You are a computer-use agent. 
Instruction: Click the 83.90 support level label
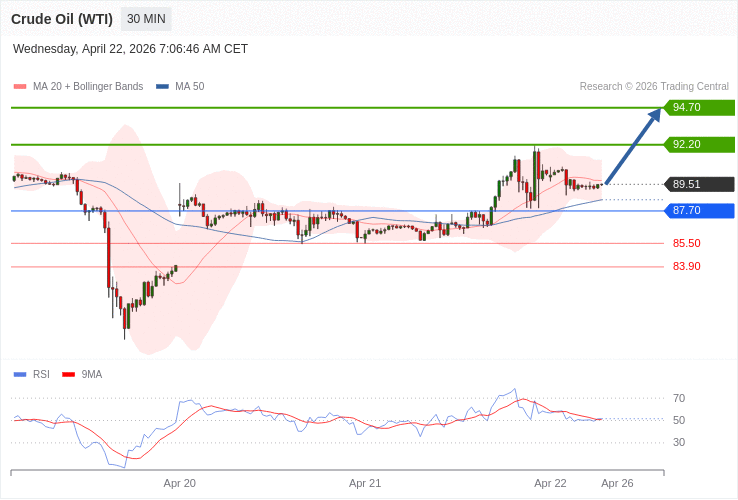point(686,266)
